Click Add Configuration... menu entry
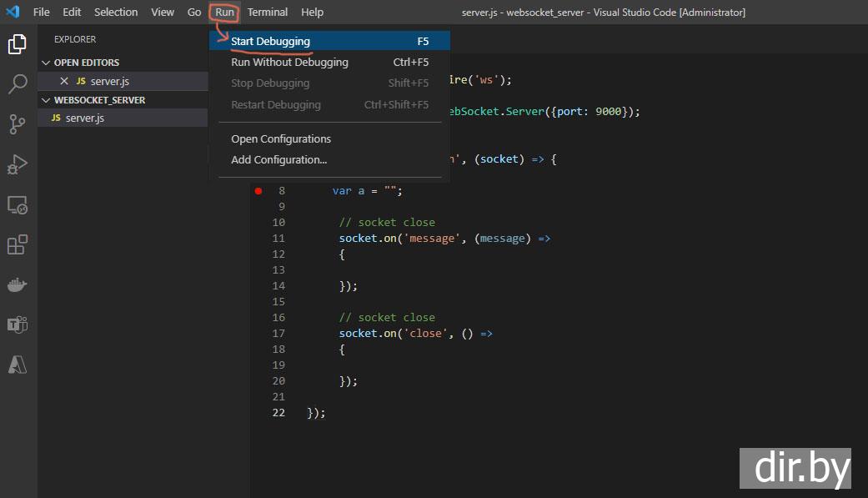 point(278,160)
